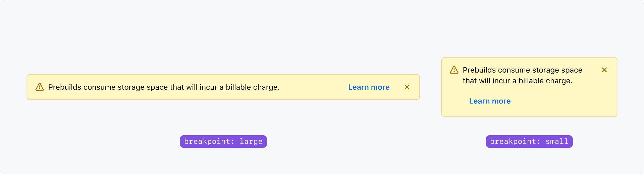Click the word "large" in the purple label

coord(251,142)
